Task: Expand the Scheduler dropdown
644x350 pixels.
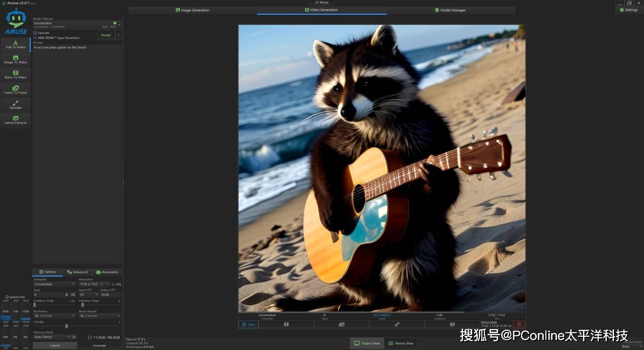Action: click(x=54, y=284)
